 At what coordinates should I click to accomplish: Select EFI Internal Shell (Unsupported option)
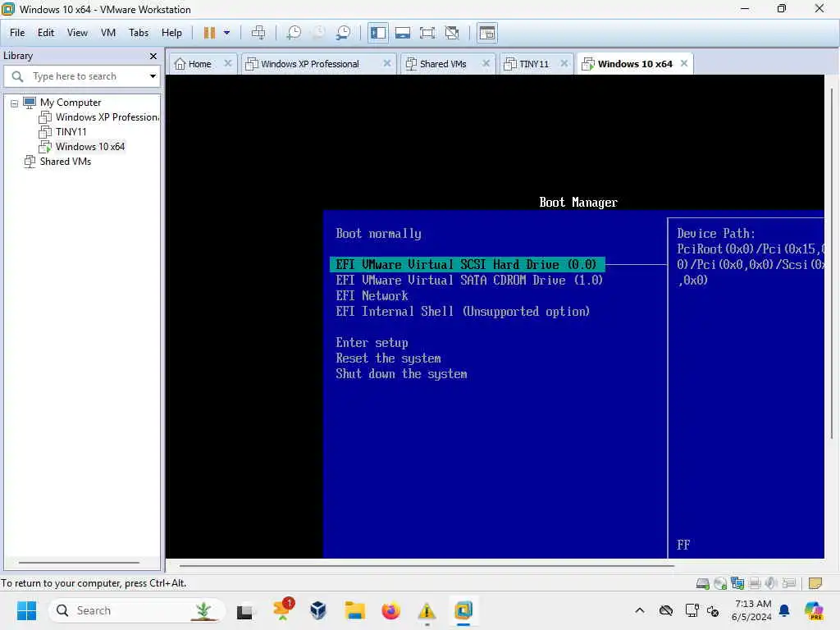click(463, 311)
